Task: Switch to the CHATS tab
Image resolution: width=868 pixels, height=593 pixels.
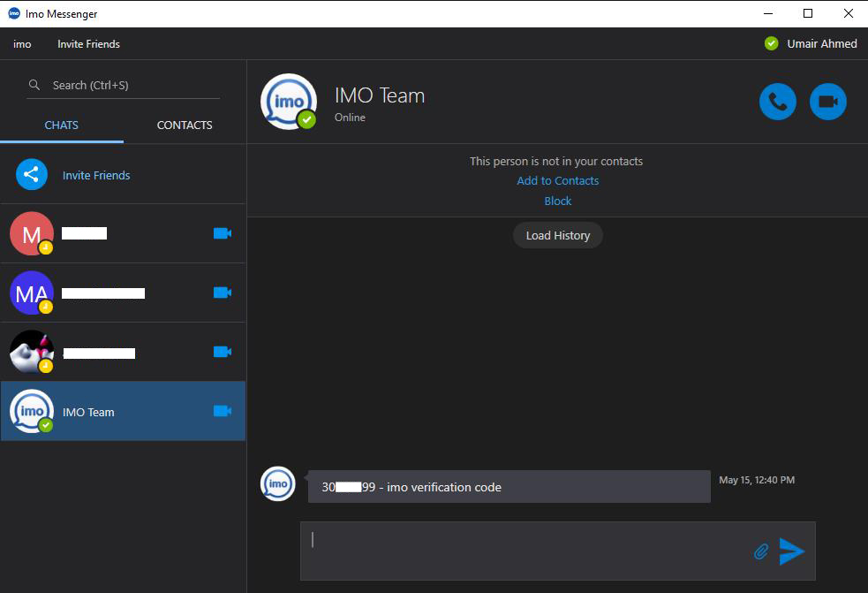Action: (62, 125)
